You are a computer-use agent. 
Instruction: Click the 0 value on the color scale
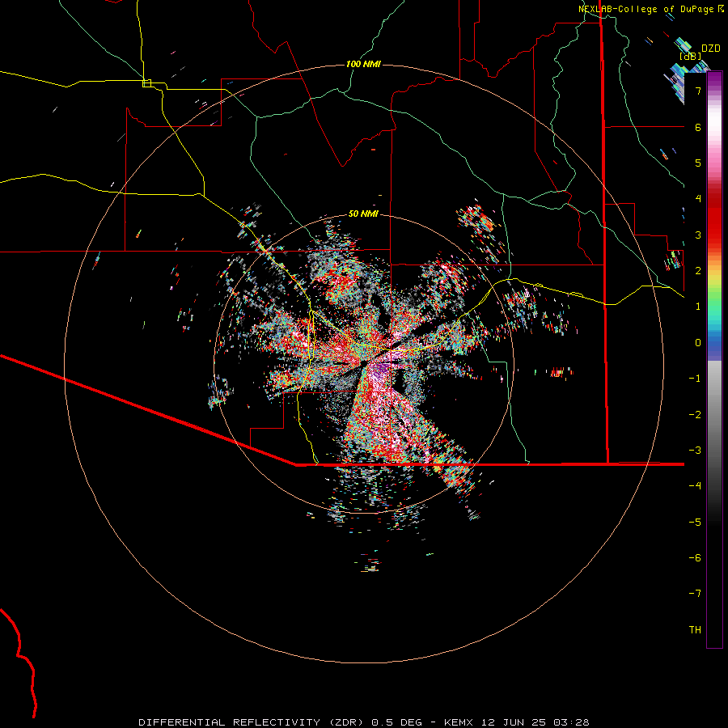[698, 343]
